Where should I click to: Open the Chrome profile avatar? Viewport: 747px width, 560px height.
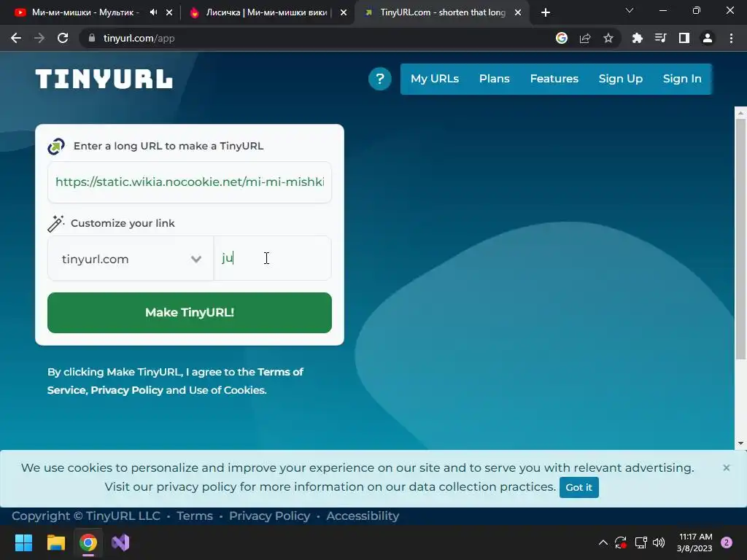point(708,38)
